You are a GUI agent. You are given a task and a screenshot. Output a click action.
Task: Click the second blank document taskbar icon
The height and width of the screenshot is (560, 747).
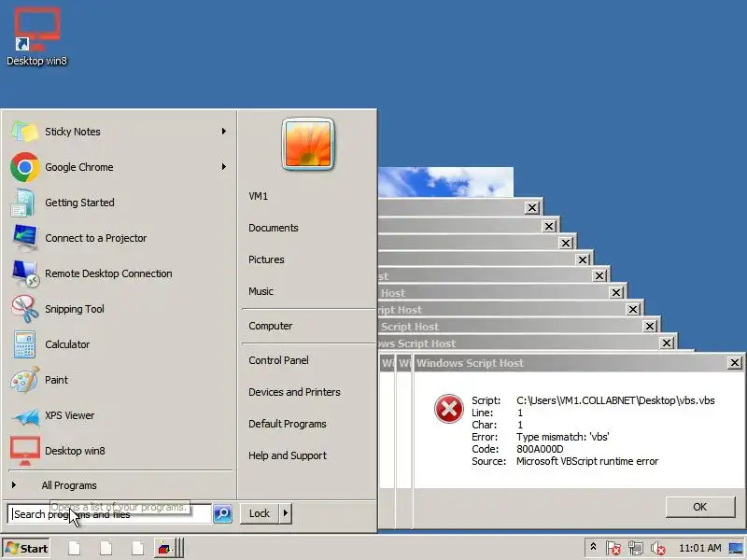106,549
